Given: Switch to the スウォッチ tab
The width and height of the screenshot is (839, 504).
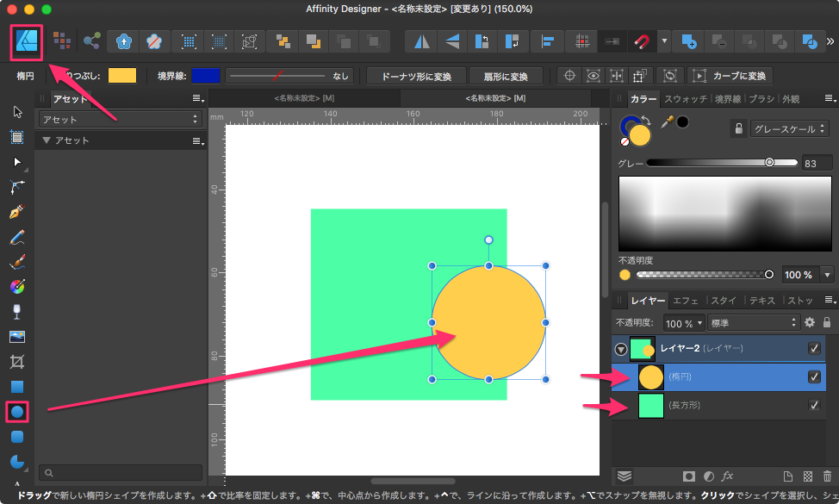Looking at the screenshot, I should (686, 99).
